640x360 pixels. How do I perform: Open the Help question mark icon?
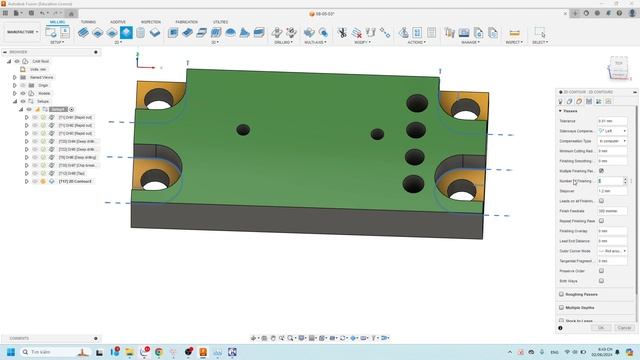[x=619, y=13]
